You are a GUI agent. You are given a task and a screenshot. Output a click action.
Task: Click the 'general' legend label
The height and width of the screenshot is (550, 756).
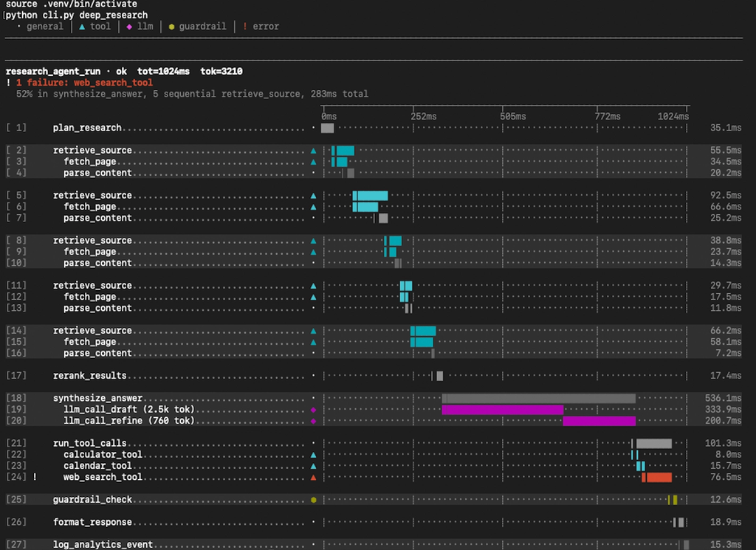point(45,27)
